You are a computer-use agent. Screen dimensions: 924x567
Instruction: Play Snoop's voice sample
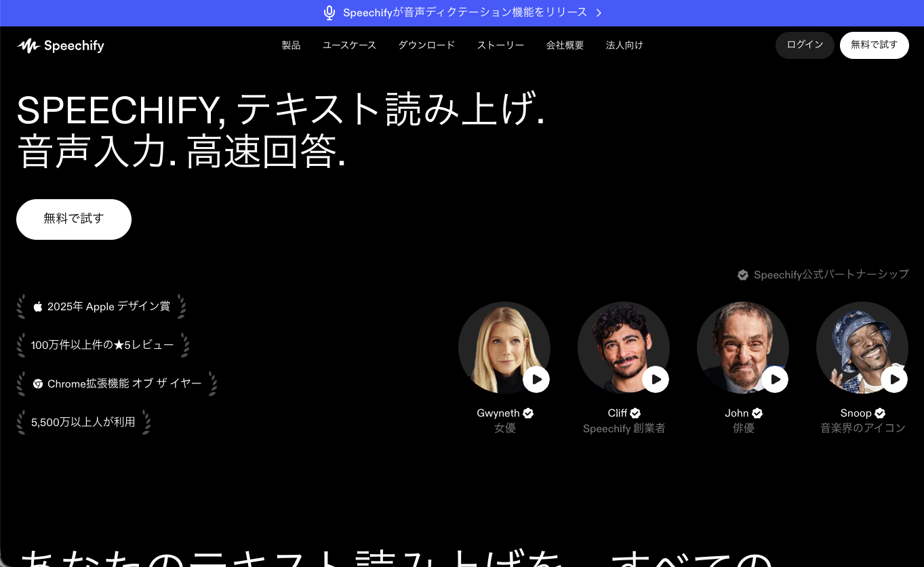[x=894, y=379]
